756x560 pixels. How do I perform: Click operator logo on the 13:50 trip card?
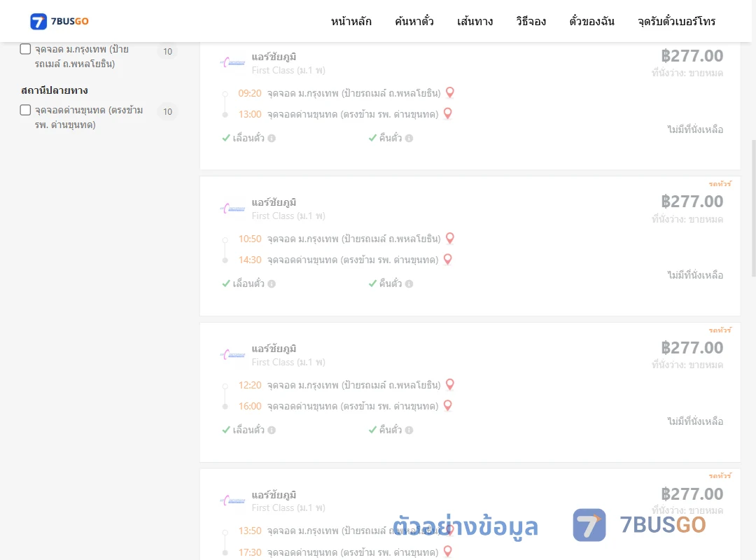click(x=232, y=500)
